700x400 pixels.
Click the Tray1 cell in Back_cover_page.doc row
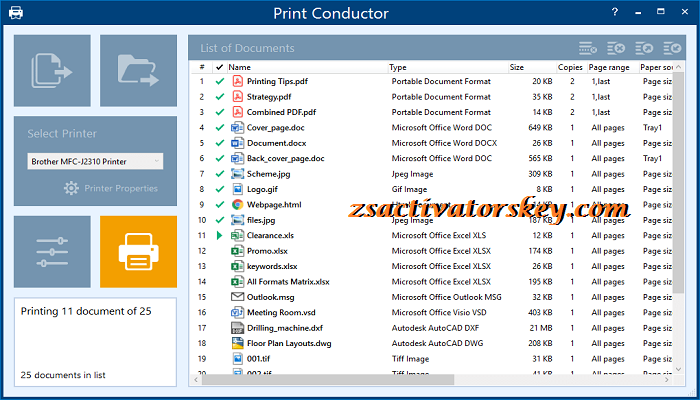click(x=652, y=158)
